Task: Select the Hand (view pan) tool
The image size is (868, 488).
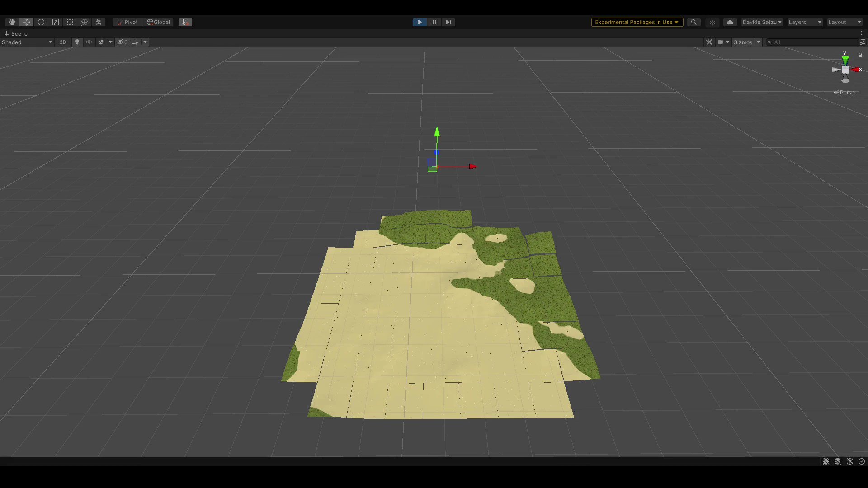Action: click(x=11, y=22)
